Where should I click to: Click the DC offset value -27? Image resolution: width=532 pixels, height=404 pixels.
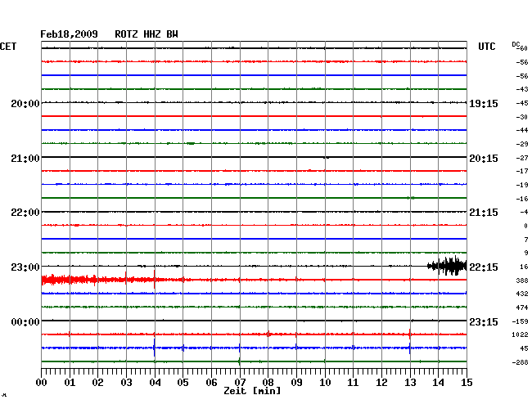pos(522,158)
